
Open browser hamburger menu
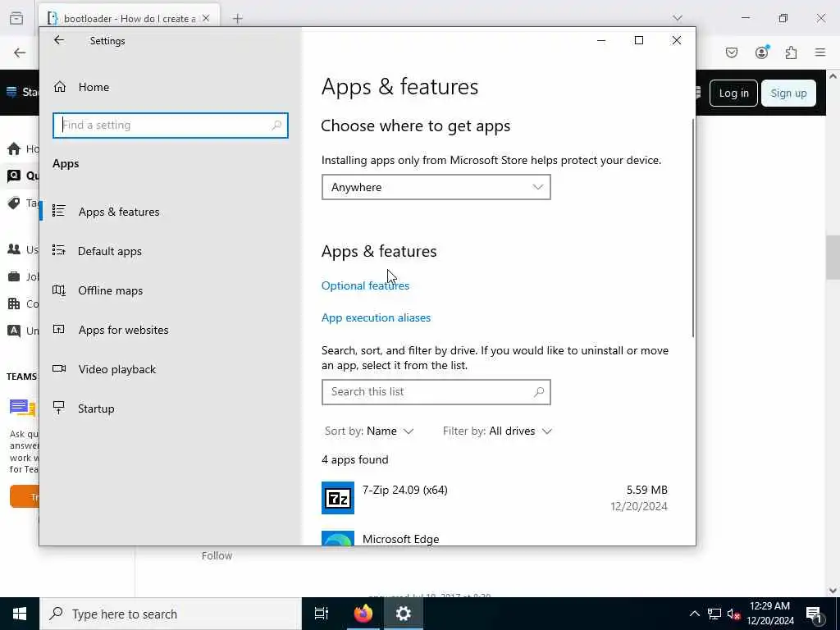coord(820,52)
